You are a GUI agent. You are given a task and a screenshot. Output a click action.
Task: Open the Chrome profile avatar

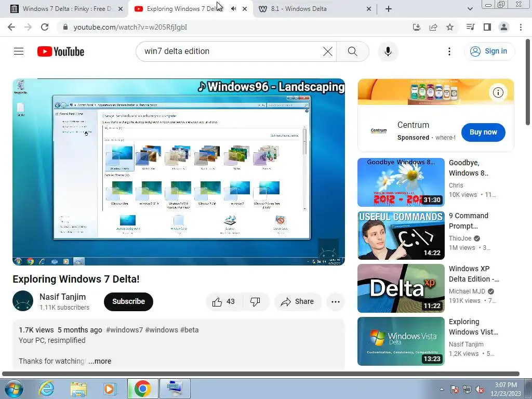(x=504, y=27)
